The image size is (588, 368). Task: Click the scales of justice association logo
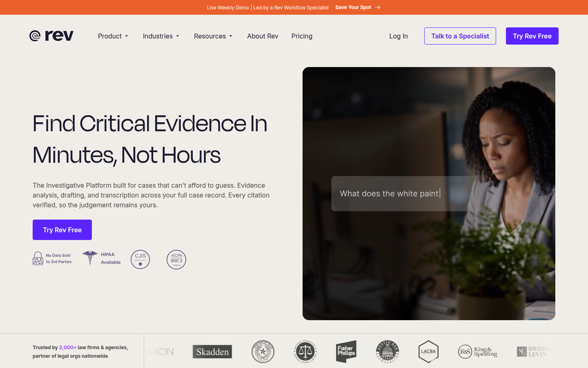point(305,352)
